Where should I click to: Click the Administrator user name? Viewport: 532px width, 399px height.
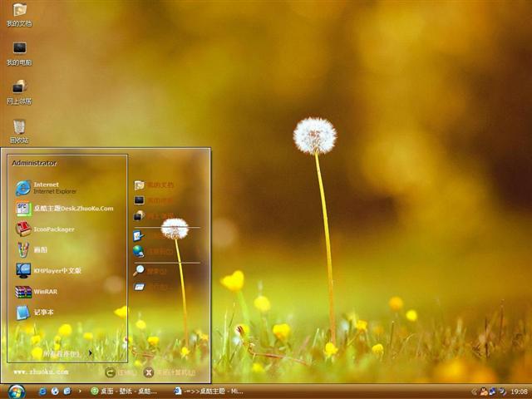pos(34,163)
